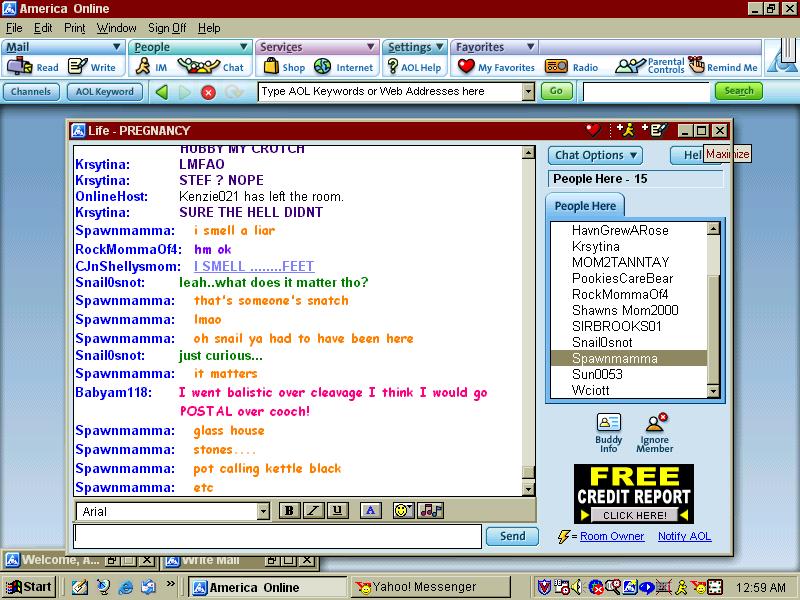Open the Chat Options dropdown

pos(595,155)
